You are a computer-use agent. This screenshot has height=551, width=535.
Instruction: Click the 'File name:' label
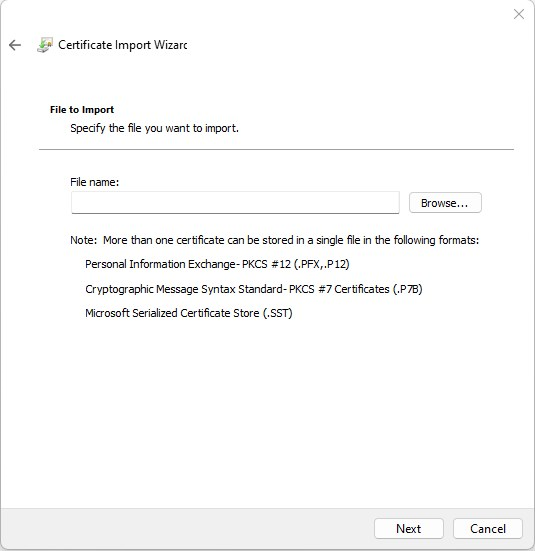pyautogui.click(x=95, y=182)
